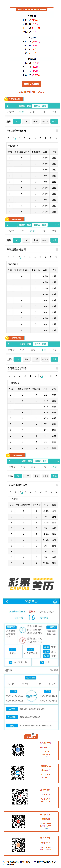Select 全部 period option in 百位号码 2 panel
61x868 pixels.
point(36,240)
